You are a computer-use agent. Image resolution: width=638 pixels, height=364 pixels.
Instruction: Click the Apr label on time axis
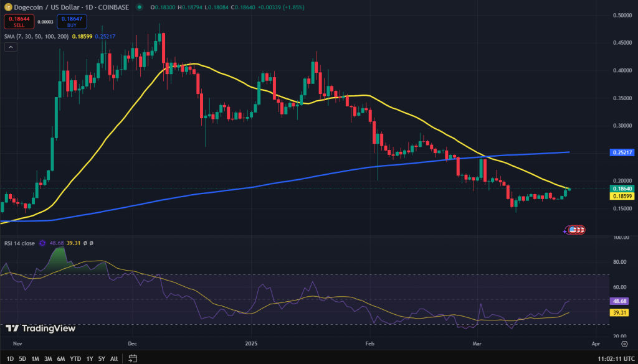click(x=596, y=343)
